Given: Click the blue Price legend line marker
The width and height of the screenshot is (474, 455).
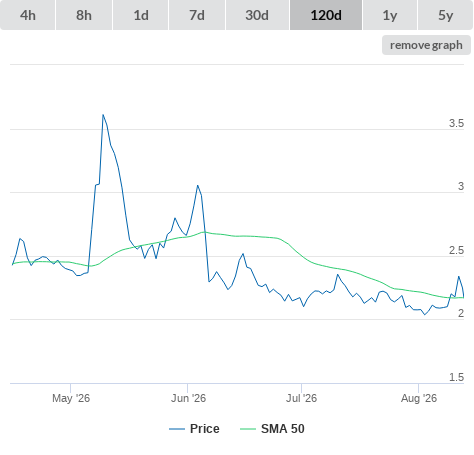Looking at the screenshot, I should click(177, 429).
